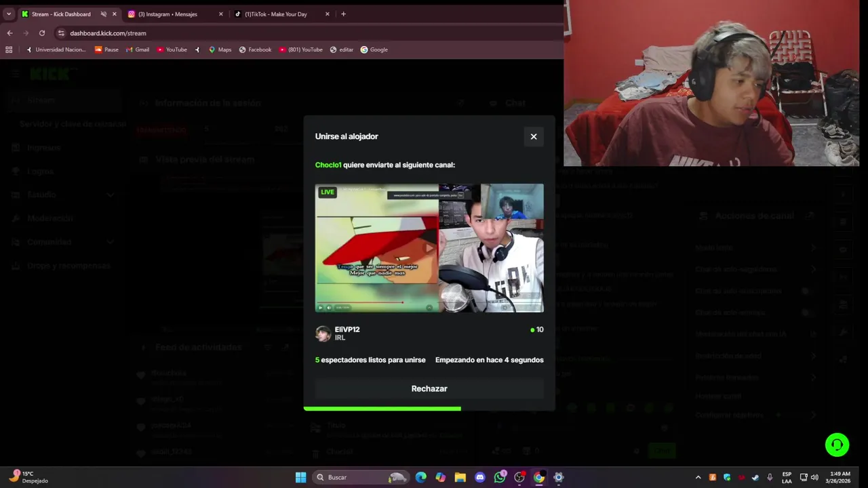Click the EliVP12 channel avatar
Viewport: 868px width, 488px height.
pos(323,333)
